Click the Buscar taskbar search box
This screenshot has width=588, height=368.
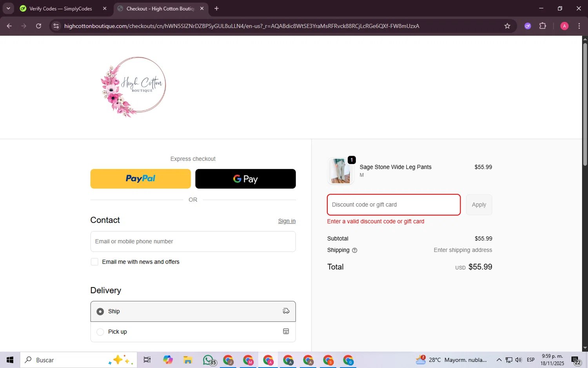[78, 360]
